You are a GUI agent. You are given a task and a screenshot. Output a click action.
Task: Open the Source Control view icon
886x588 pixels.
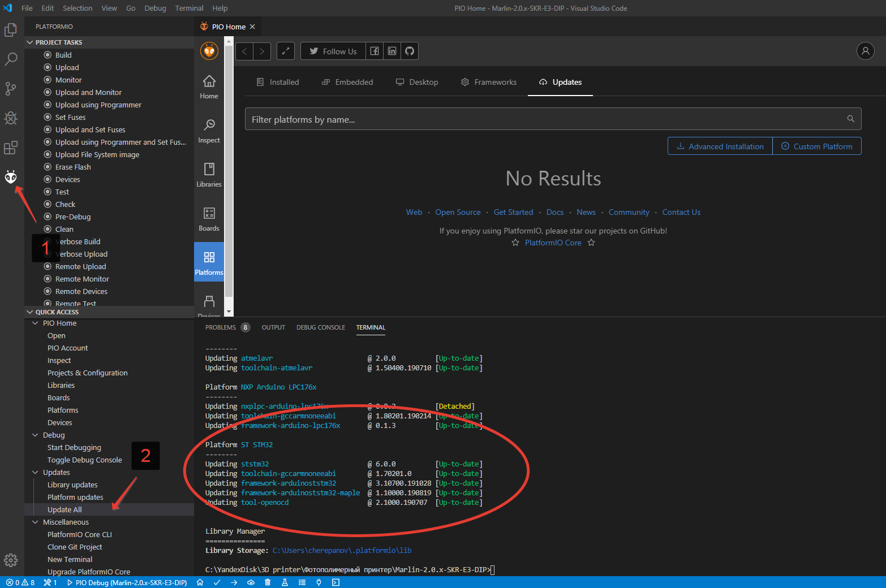point(11,89)
